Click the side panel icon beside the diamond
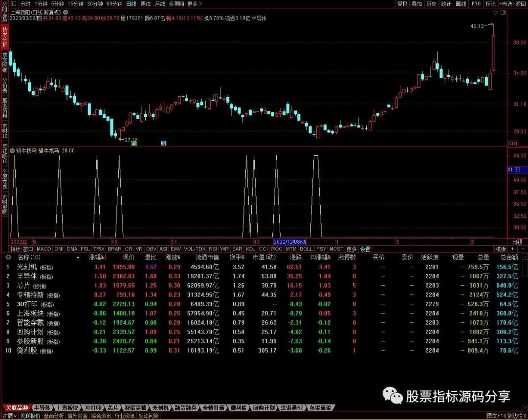Screen dimensions: 528x420 click(x=503, y=12)
